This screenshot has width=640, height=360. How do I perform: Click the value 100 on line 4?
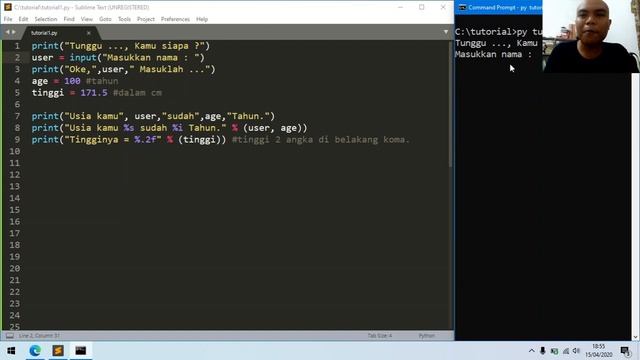72,81
